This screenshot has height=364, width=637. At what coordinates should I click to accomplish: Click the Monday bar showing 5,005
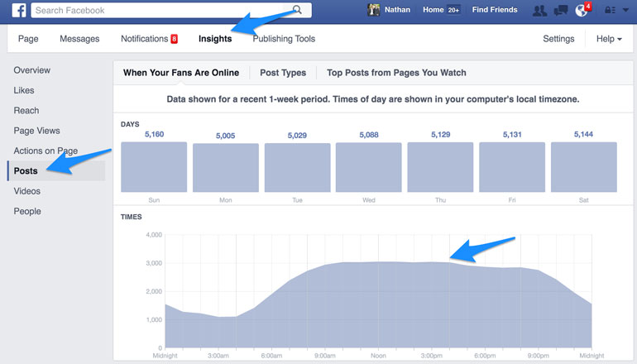226,168
